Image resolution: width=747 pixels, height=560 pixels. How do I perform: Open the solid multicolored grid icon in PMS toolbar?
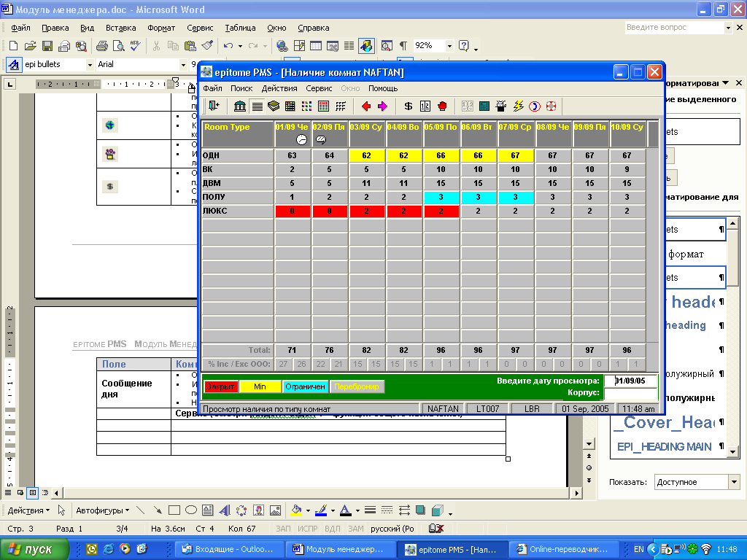coord(290,106)
